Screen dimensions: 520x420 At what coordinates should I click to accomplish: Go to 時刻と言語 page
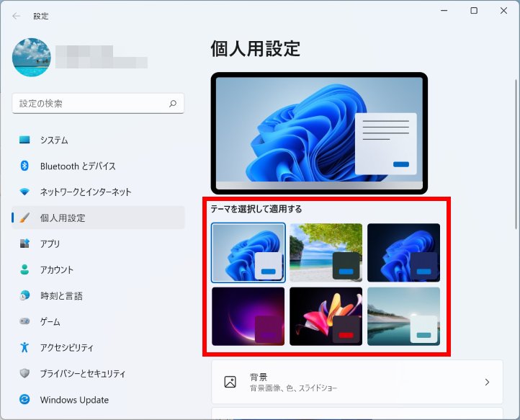(x=98, y=295)
